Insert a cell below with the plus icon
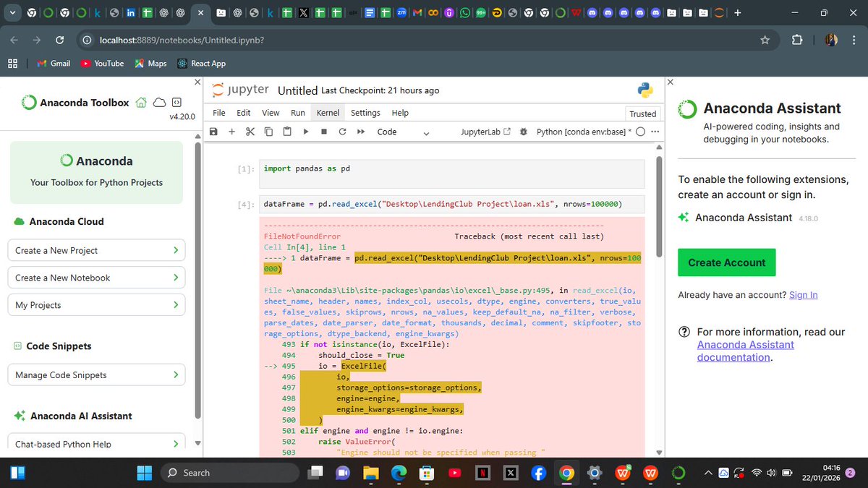Image resolution: width=868 pixels, height=488 pixels. [x=231, y=132]
